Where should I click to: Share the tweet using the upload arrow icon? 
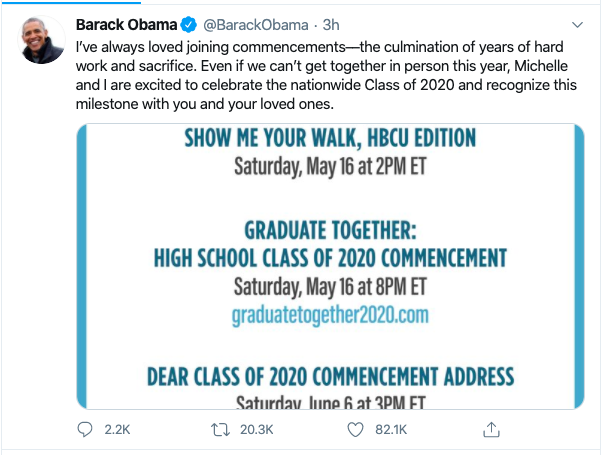coord(491,430)
